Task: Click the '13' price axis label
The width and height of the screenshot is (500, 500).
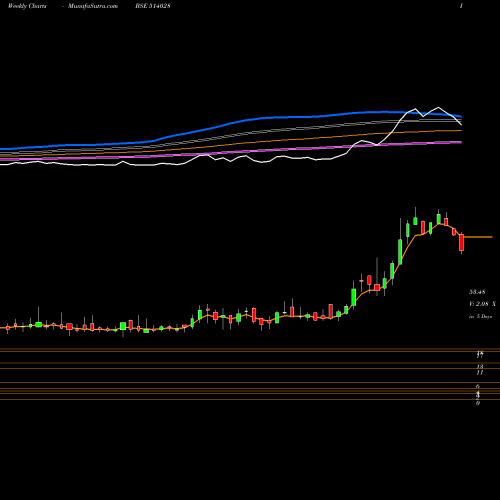Action: (480, 367)
